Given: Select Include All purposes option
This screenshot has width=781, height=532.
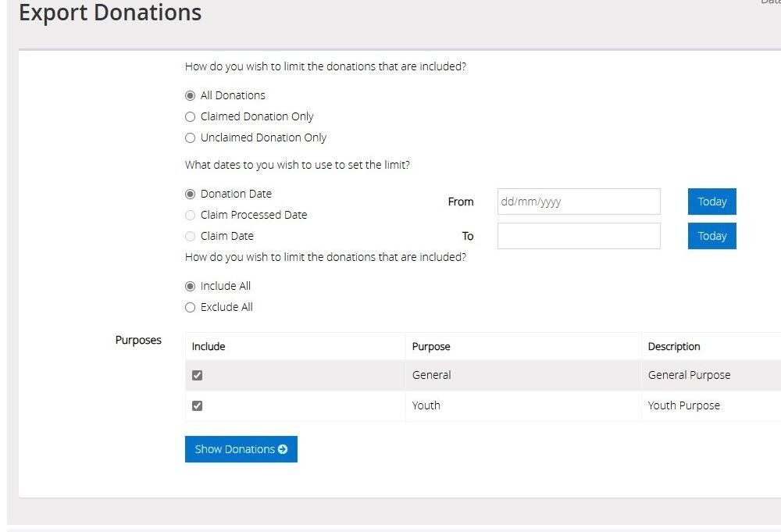Looking at the screenshot, I should [x=190, y=286].
